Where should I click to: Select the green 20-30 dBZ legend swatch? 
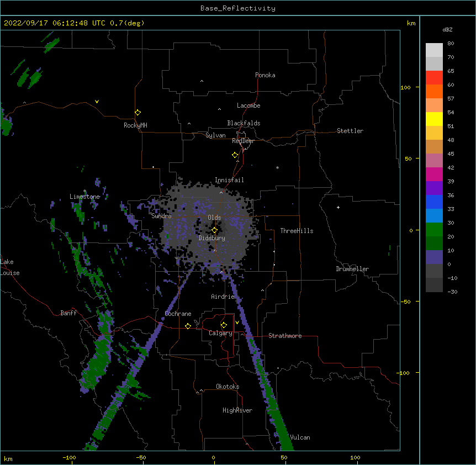point(434,230)
